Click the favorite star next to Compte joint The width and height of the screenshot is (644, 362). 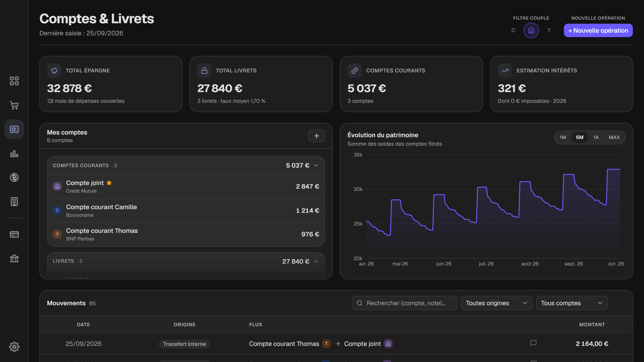point(109,183)
